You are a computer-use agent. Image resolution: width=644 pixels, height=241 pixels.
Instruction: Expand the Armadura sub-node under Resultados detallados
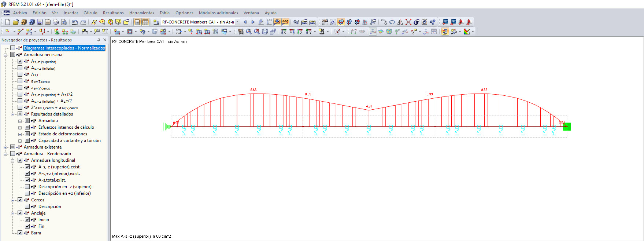pyautogui.click(x=20, y=121)
